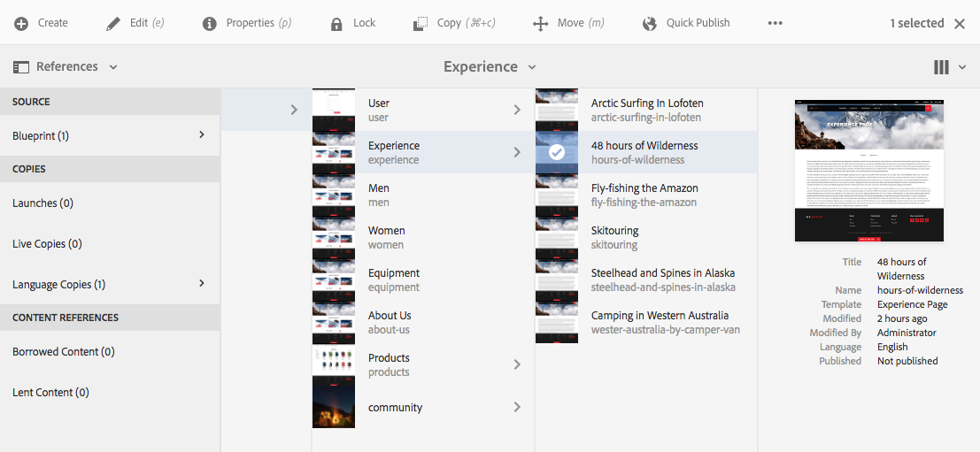Expand the Products folder chevron
This screenshot has width=980, height=452.
[x=517, y=364]
